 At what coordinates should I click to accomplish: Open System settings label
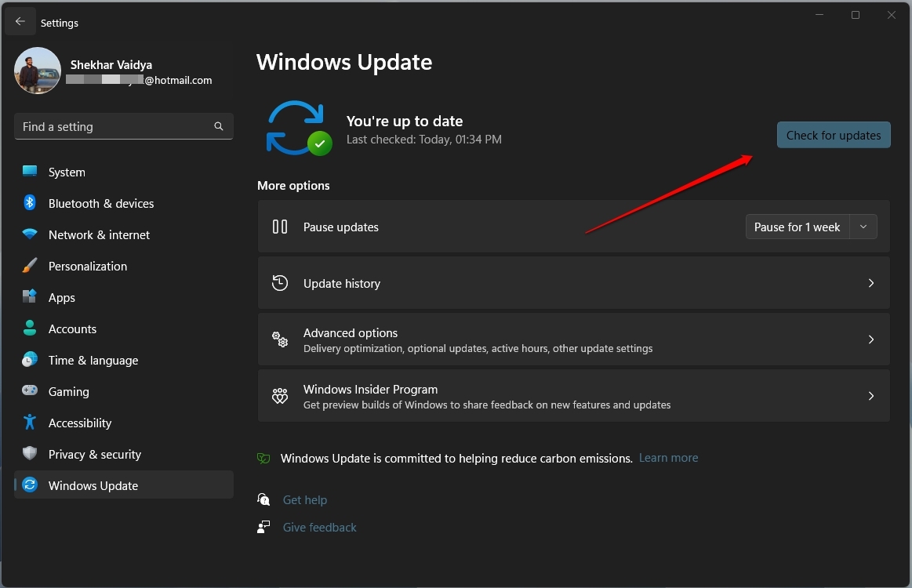point(67,172)
